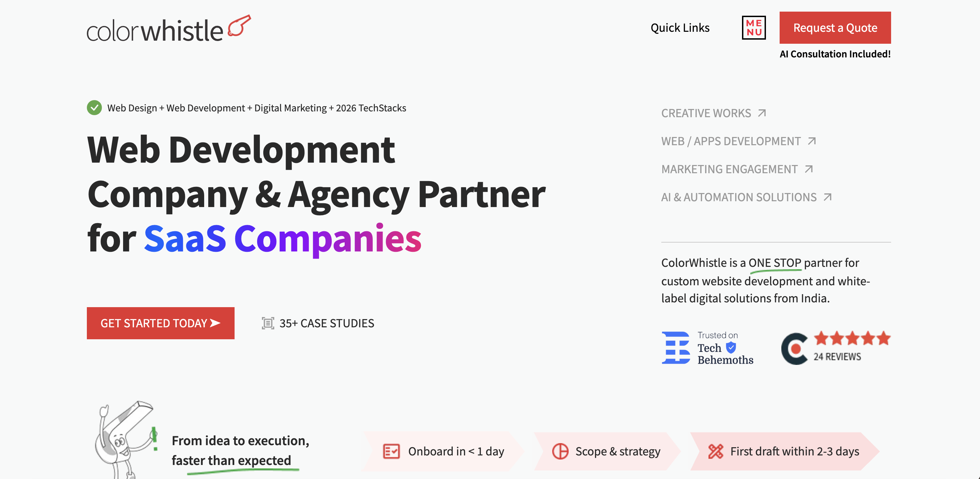
Task: Open the MENU square icon
Action: tap(754, 28)
